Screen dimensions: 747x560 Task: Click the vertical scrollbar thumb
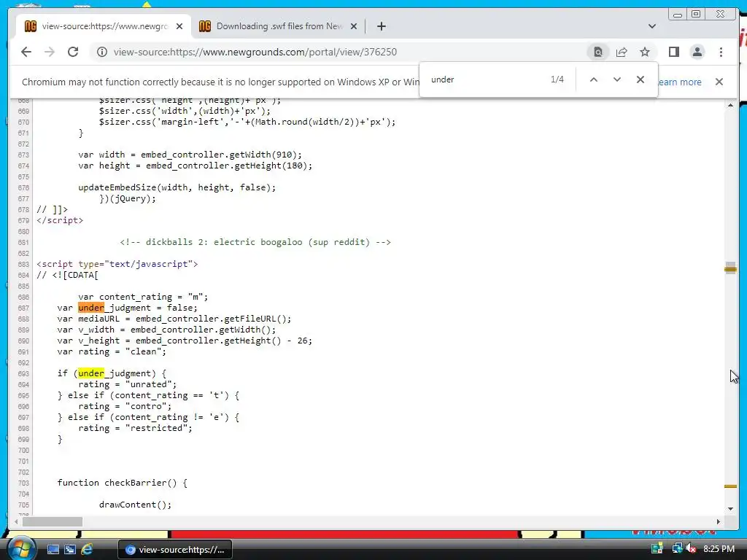click(x=730, y=269)
